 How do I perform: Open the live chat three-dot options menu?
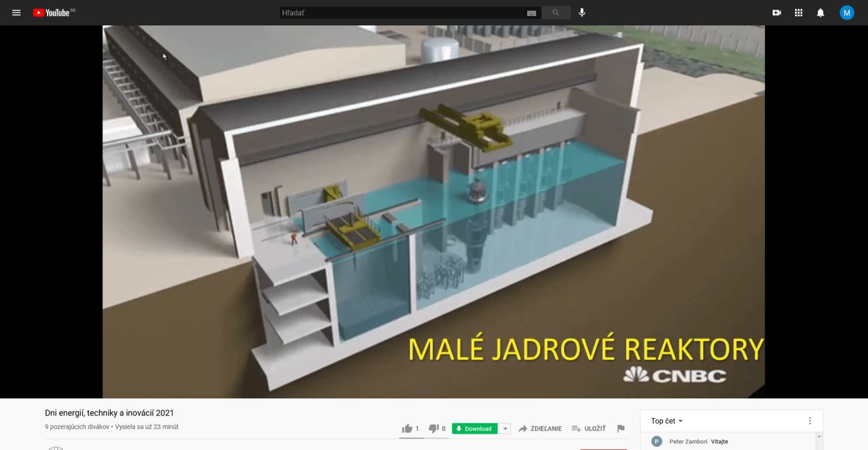[x=810, y=421]
